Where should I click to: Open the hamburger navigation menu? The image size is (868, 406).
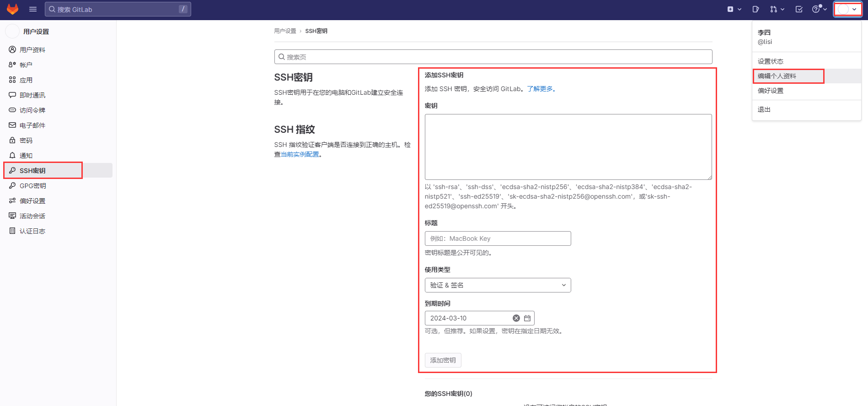pos(33,9)
